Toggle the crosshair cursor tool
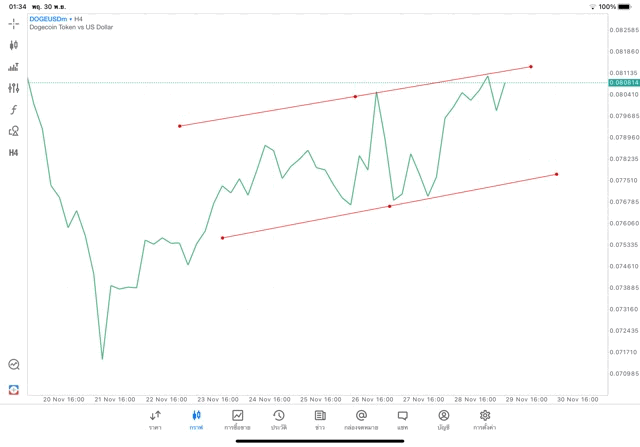 click(14, 23)
